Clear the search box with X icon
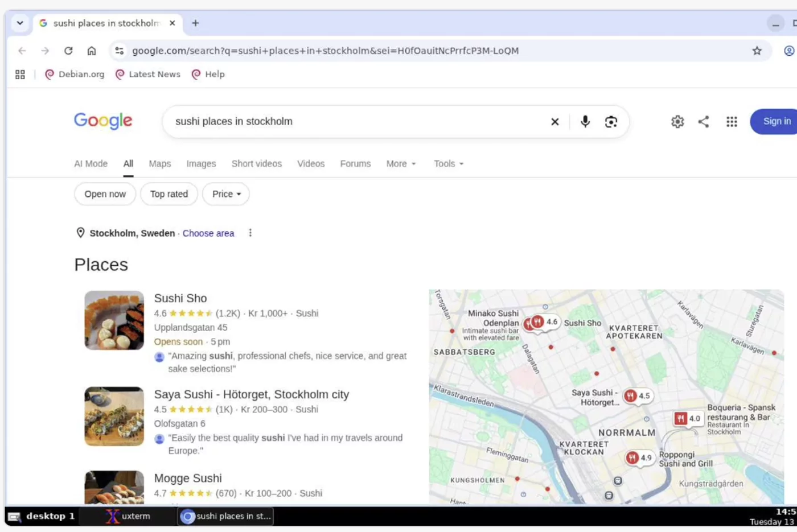Image resolution: width=797 pixels, height=532 pixels. click(x=555, y=122)
